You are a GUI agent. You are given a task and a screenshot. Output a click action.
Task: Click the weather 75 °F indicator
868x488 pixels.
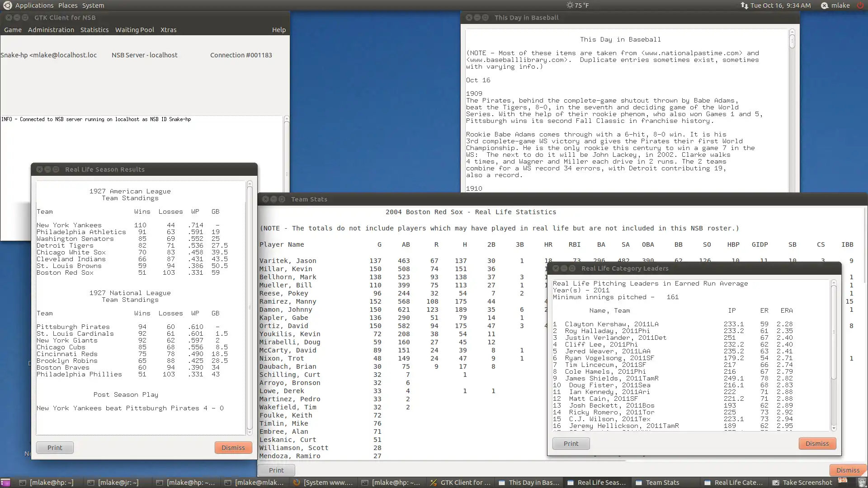pyautogui.click(x=578, y=5)
